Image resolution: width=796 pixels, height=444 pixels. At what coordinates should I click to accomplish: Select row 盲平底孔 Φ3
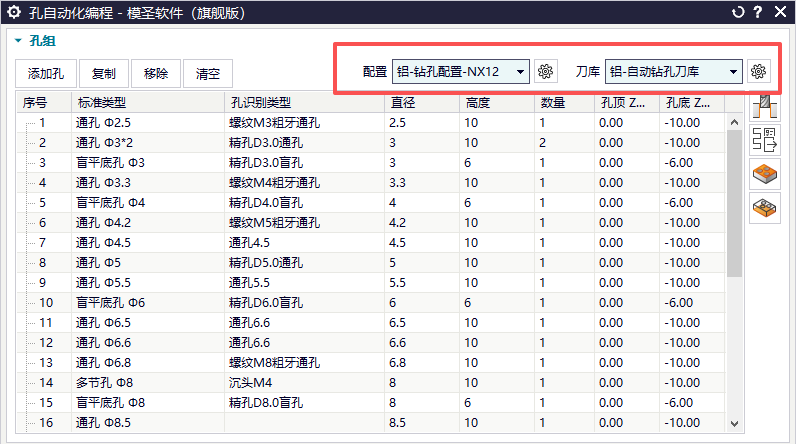[371, 163]
